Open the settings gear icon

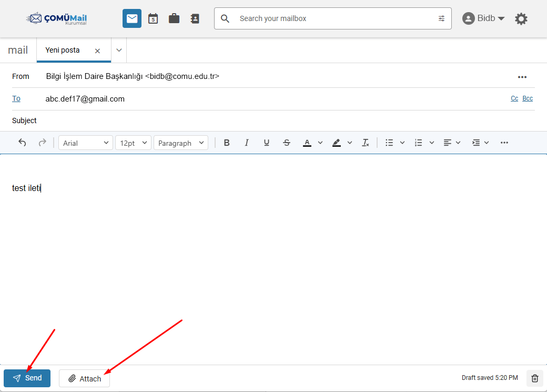(521, 18)
